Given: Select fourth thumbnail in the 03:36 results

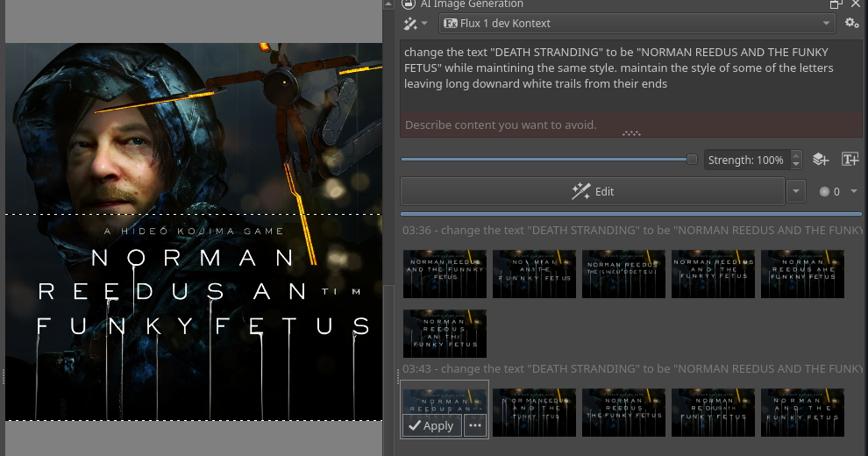Looking at the screenshot, I should pyautogui.click(x=713, y=274).
